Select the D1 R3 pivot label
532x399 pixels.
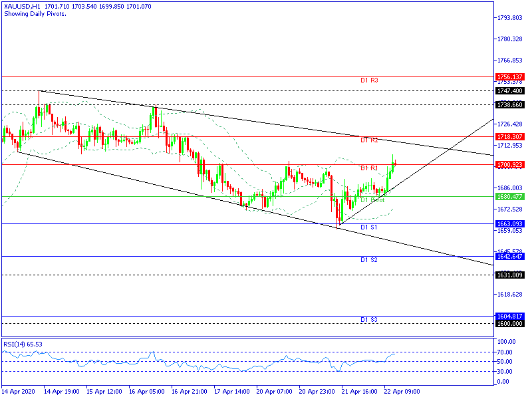point(369,80)
